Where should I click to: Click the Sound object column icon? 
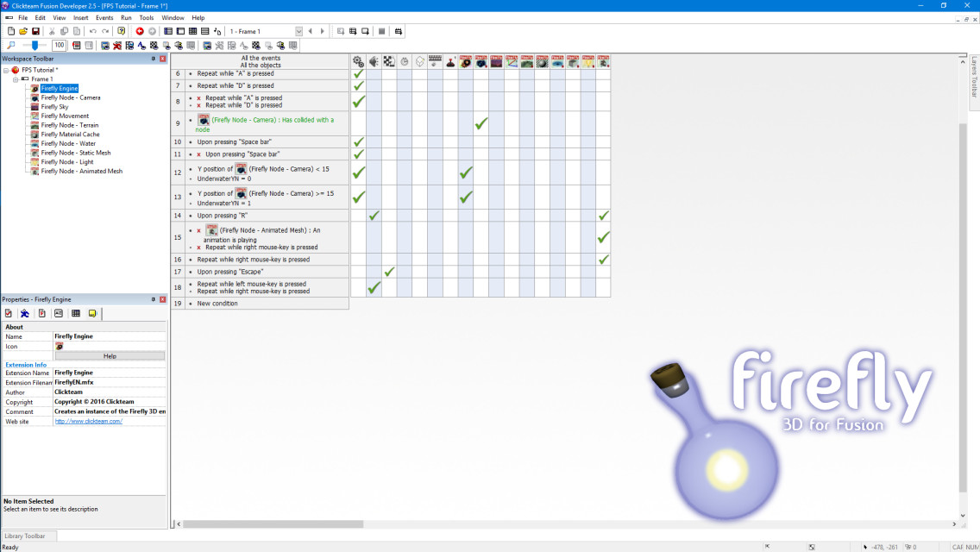(373, 61)
